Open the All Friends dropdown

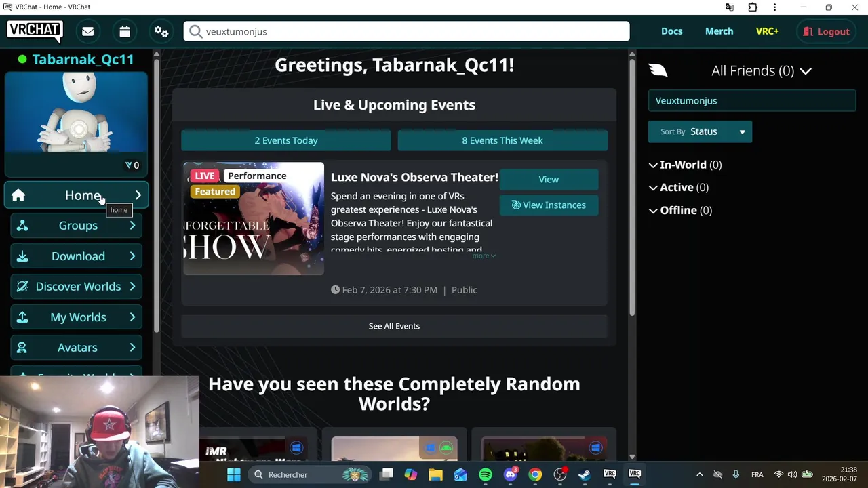(761, 70)
